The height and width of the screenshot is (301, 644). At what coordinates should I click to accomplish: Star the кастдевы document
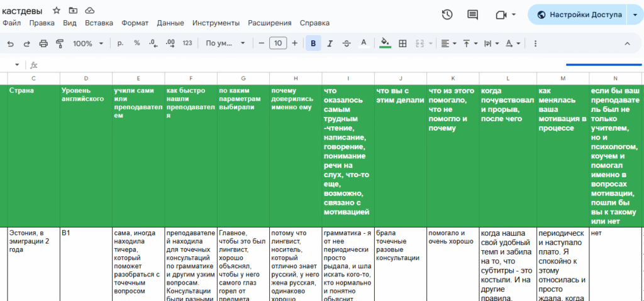57,11
